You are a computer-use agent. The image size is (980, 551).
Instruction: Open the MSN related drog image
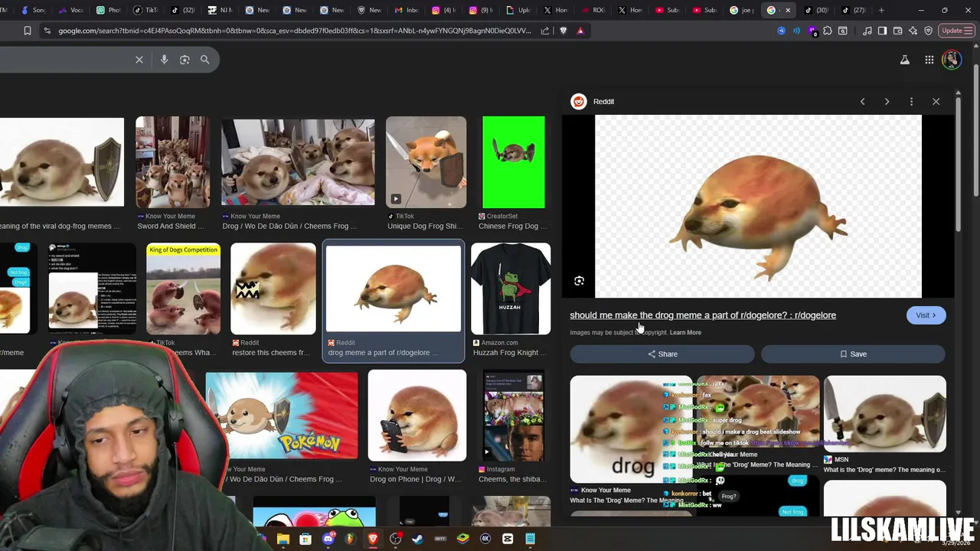click(x=884, y=414)
